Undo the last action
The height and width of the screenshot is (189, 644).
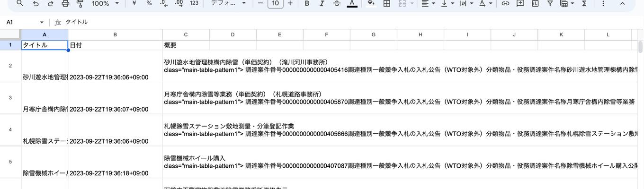36,3
